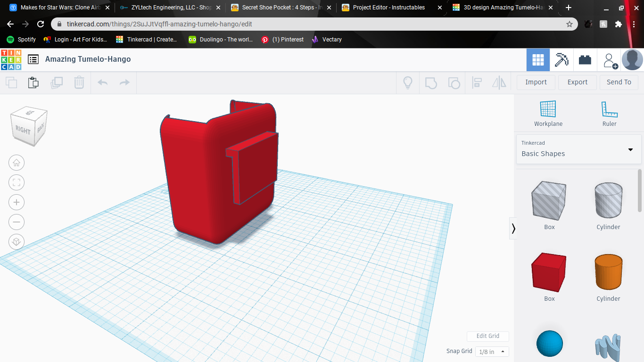
Task: Click the Fit all in view button
Action: (x=17, y=183)
